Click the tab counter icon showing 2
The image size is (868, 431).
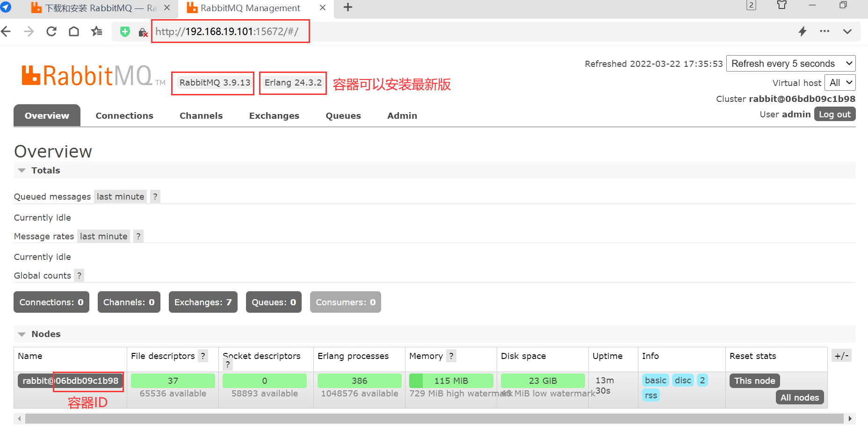(751, 5)
